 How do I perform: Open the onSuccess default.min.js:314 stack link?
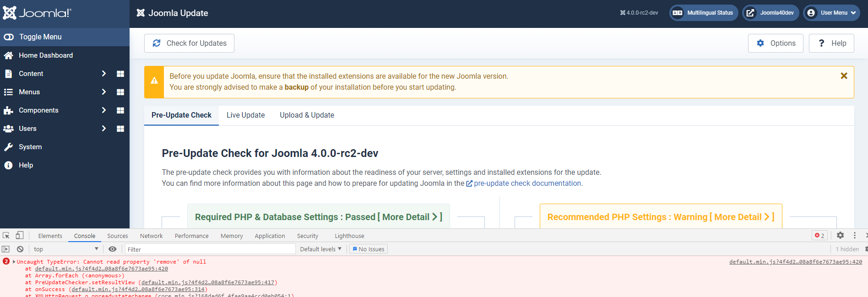click(x=138, y=289)
